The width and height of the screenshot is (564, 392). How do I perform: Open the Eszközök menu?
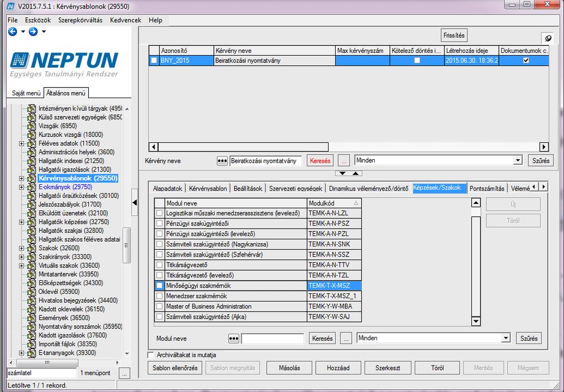coord(38,20)
